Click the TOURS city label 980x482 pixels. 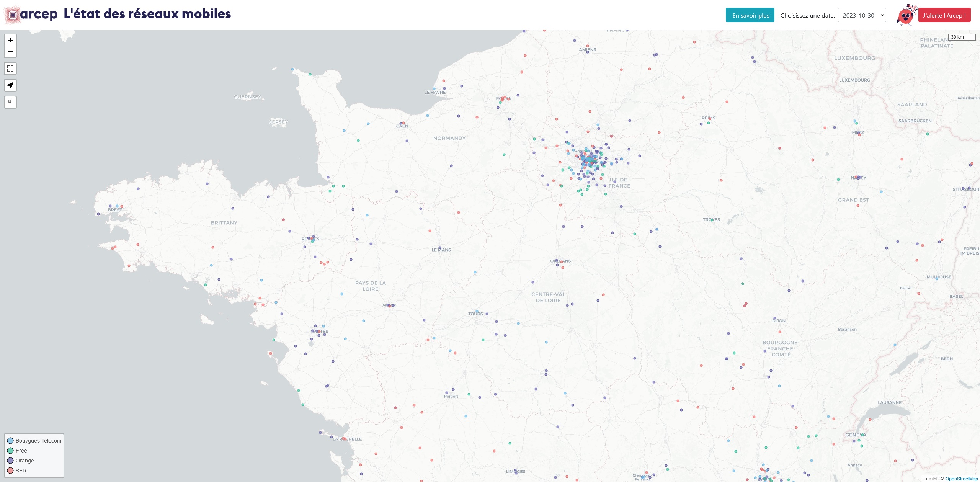[475, 314]
